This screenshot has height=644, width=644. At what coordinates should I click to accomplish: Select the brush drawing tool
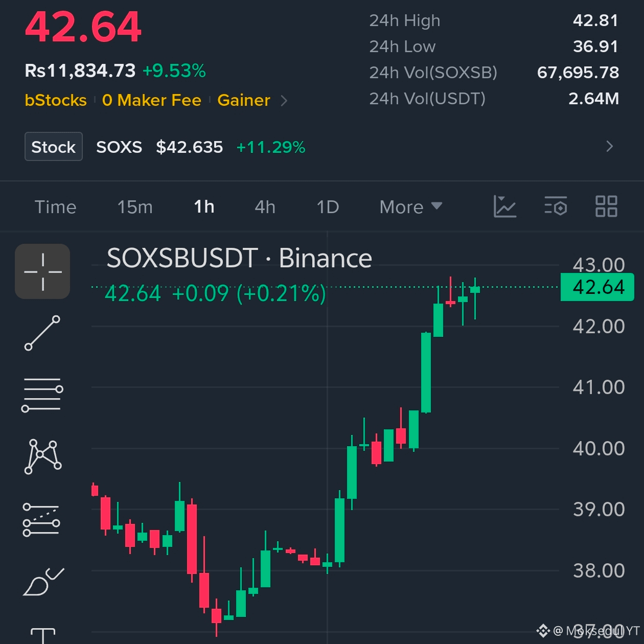tap(43, 582)
